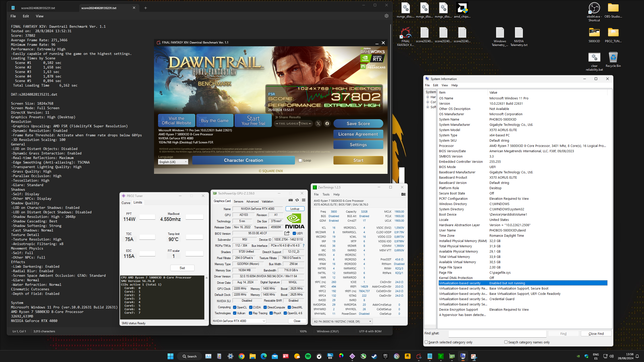Switch to Sensors tab in GPU-Z
Viewport: 644px width, 362px height.
tap(238, 201)
